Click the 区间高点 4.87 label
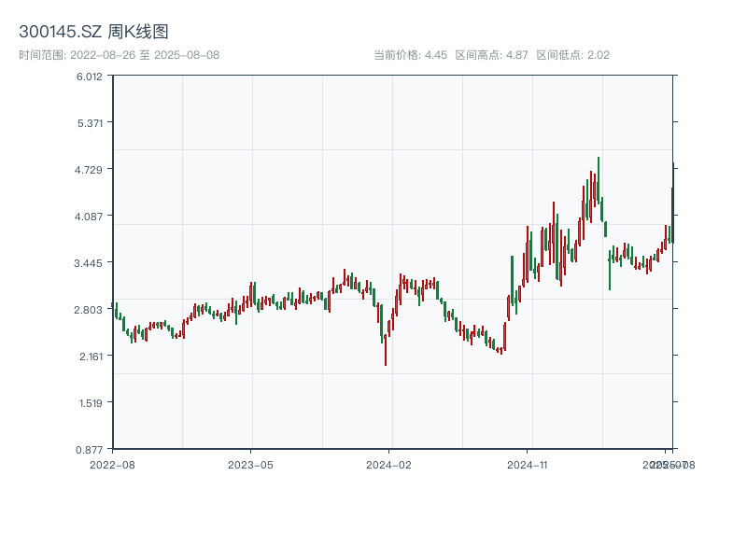The image size is (747, 560). coord(491,55)
